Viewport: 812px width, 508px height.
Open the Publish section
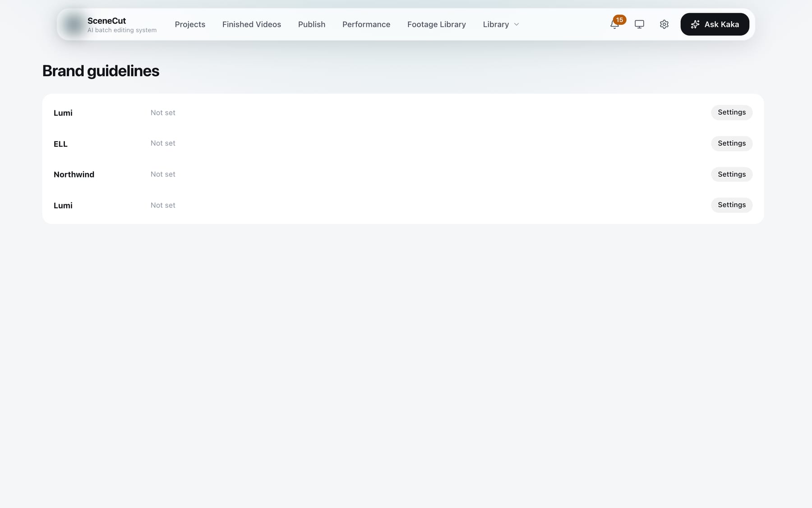coord(312,24)
